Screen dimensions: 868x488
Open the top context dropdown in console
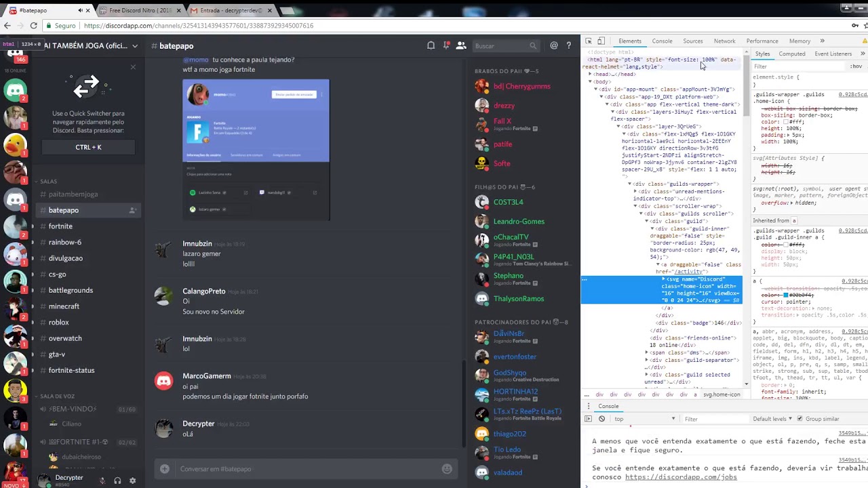[x=644, y=419]
